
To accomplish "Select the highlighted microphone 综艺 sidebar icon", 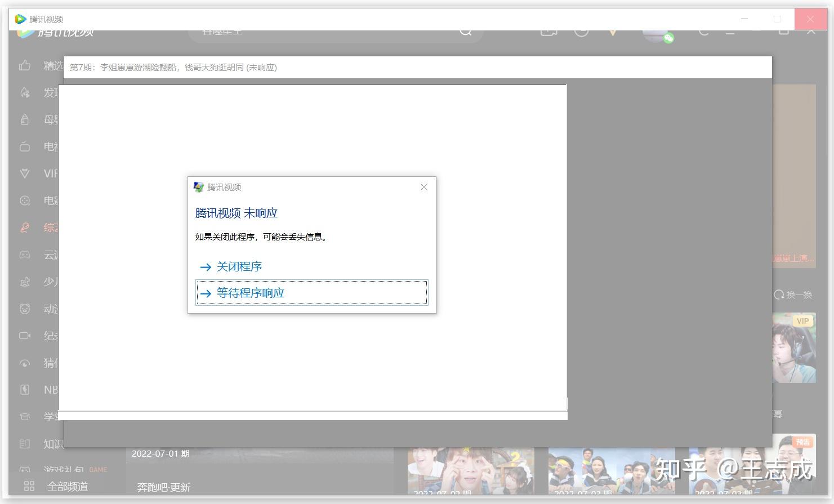I will [x=25, y=228].
